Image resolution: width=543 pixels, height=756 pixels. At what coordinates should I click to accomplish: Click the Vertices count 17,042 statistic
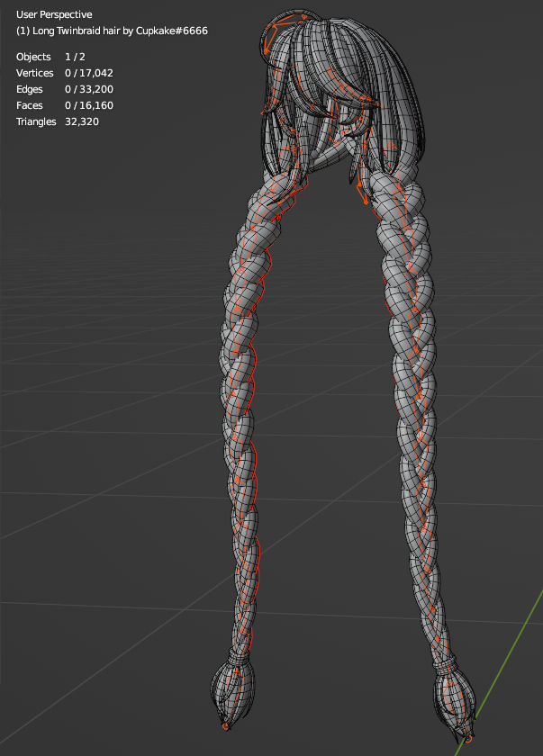click(x=63, y=73)
